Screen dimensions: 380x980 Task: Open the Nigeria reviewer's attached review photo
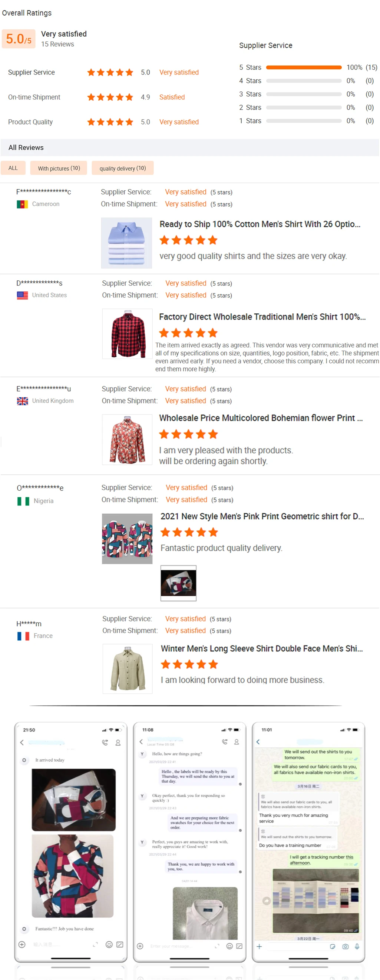tap(179, 583)
